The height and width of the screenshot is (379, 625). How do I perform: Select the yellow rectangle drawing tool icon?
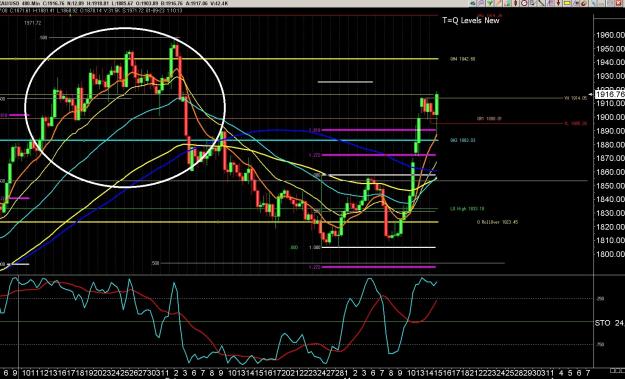click(566, 3)
